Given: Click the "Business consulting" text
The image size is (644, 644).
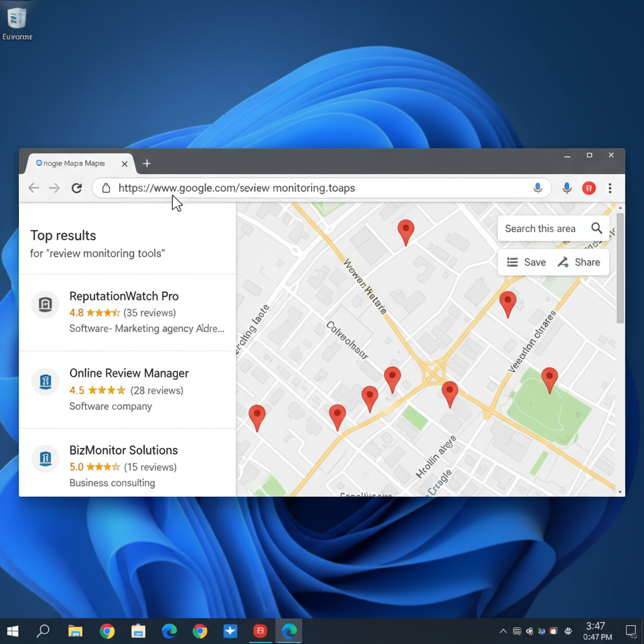Looking at the screenshot, I should click(112, 483).
